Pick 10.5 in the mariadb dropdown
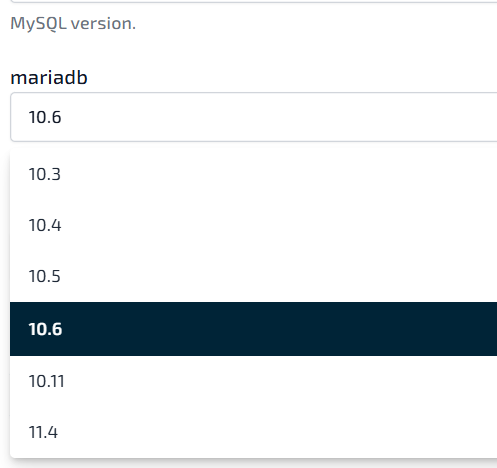Viewport: 497px width, 468px height. coord(254,276)
